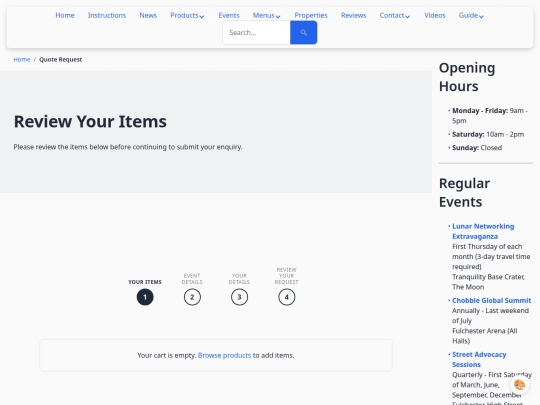540x405 pixels.
Task: Click the Monday - Friday hours entry
Action: [490, 116]
